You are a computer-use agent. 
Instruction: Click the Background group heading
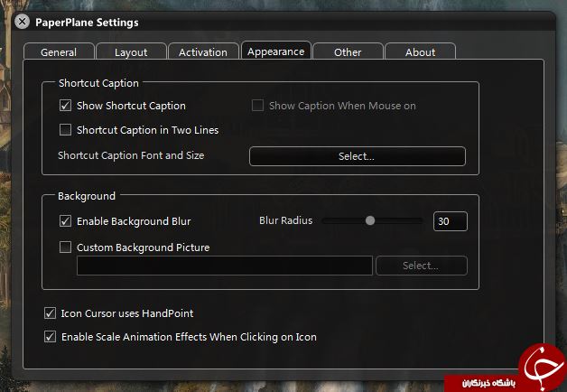(x=87, y=196)
